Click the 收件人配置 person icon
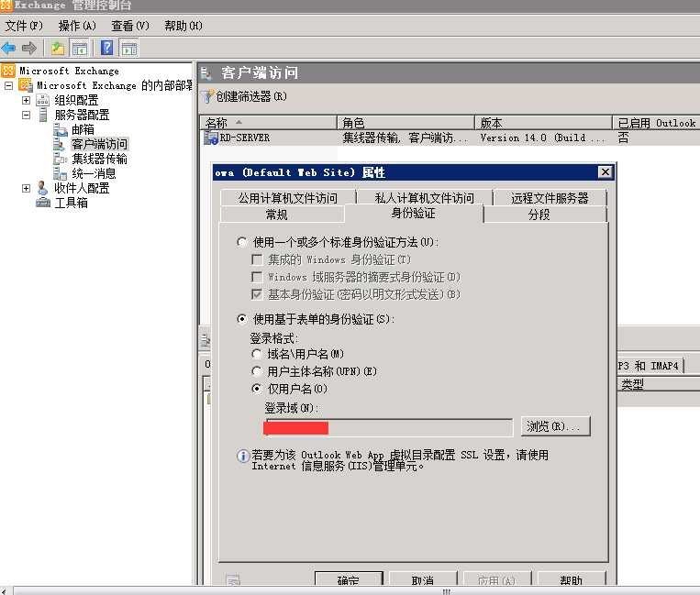700x595 pixels. 42,188
